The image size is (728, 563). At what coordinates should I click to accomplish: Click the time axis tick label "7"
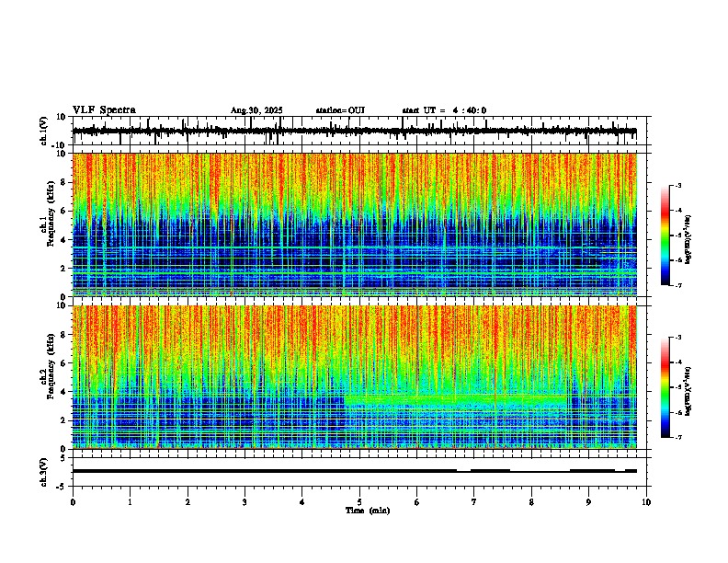474,502
